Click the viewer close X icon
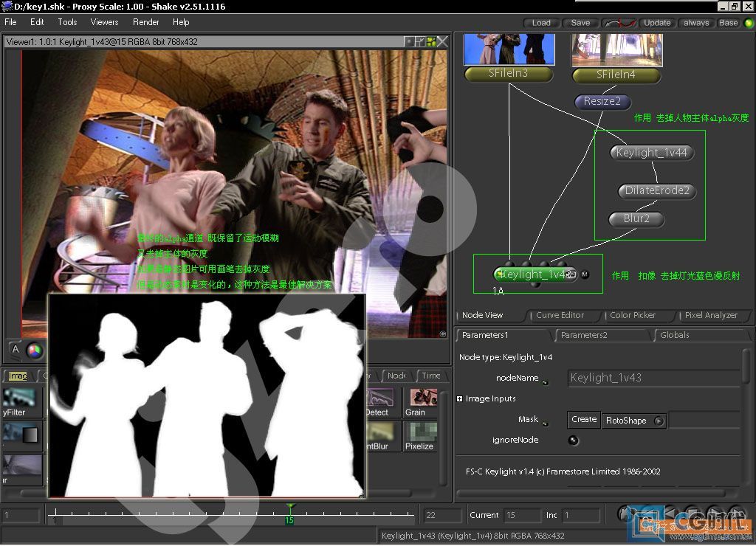The width and height of the screenshot is (756, 546). point(442,42)
